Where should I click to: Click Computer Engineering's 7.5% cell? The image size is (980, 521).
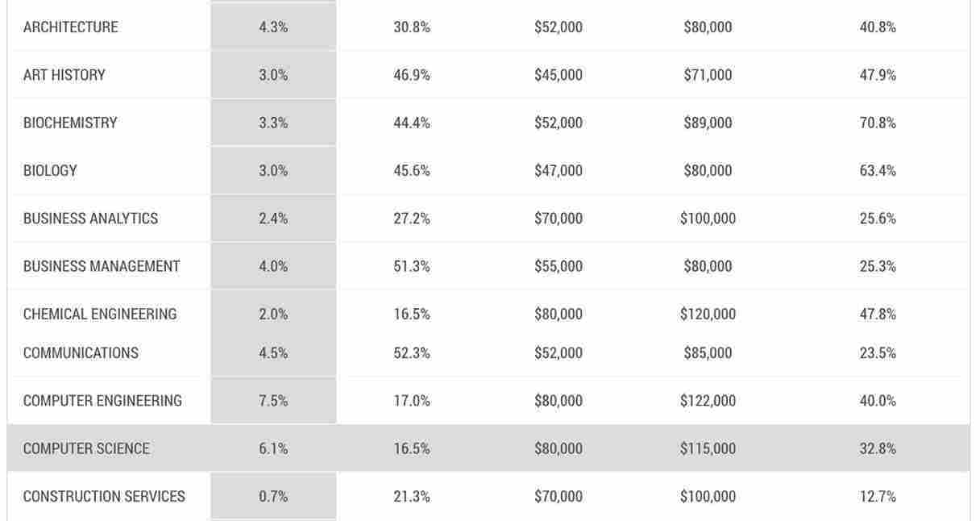[x=273, y=401]
